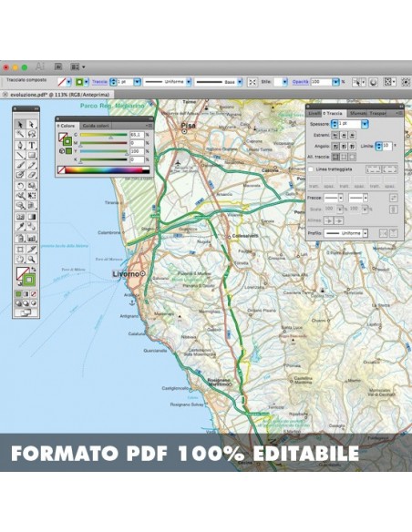Select the Eyedropper tool

(20, 226)
